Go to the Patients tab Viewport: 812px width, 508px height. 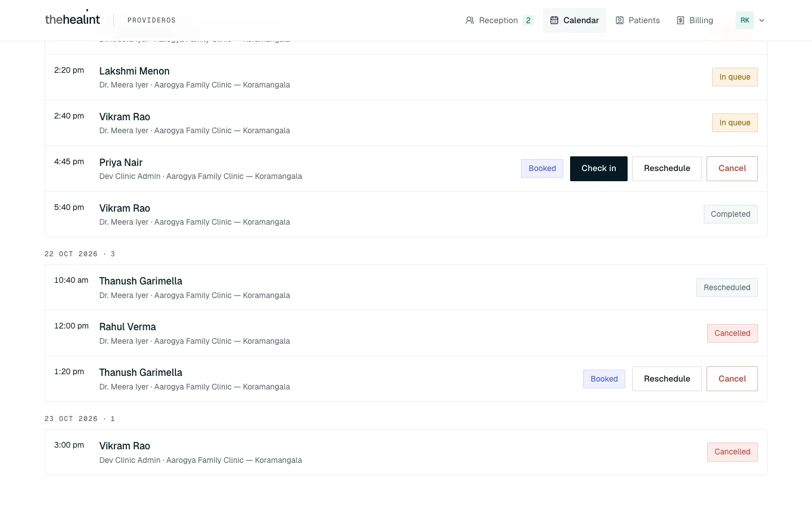[638, 20]
